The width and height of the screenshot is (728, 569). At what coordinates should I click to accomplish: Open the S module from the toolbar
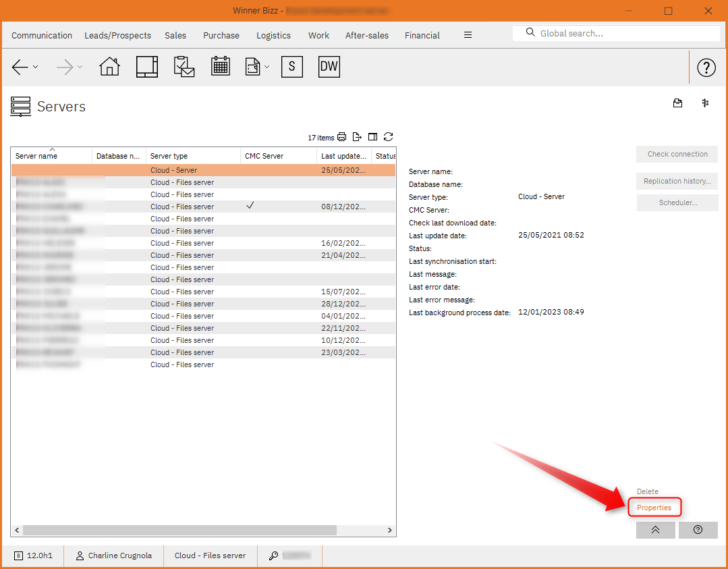[291, 66]
